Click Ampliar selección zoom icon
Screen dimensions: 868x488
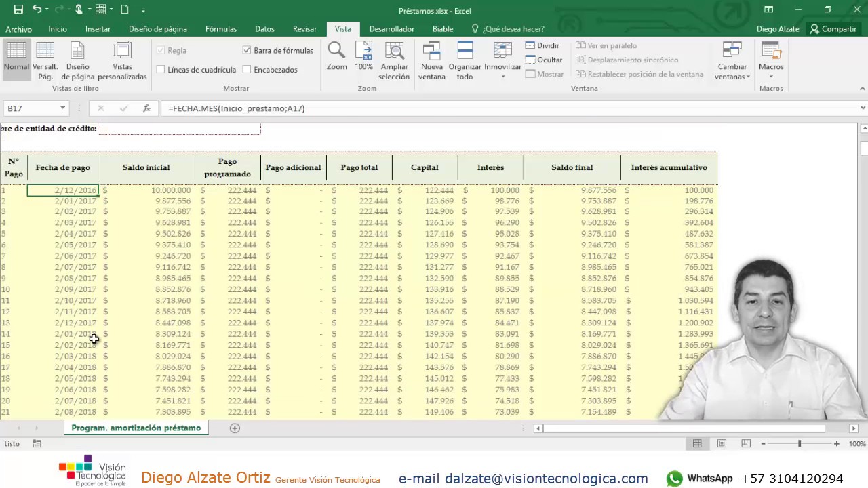click(x=394, y=61)
